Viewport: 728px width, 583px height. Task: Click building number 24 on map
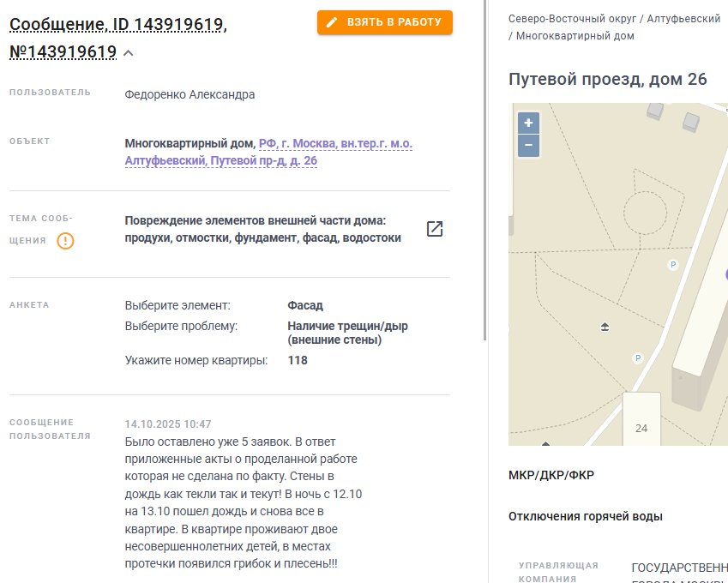click(x=641, y=428)
